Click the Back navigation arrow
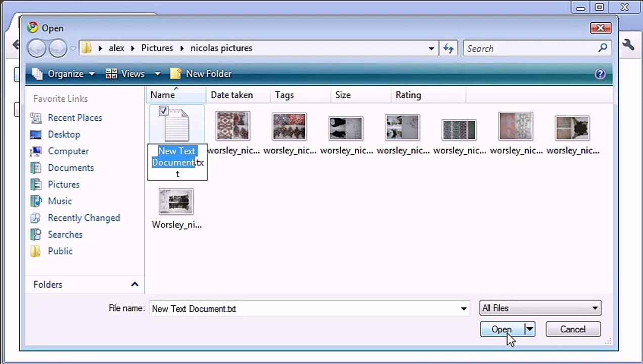Image resolution: width=643 pixels, height=364 pixels. (37, 49)
